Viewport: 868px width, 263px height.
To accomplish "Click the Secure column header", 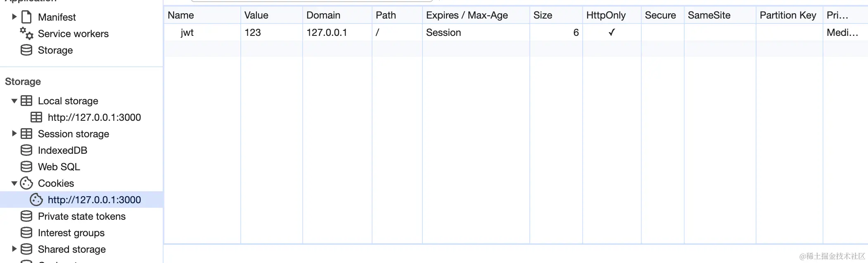I will pos(663,15).
